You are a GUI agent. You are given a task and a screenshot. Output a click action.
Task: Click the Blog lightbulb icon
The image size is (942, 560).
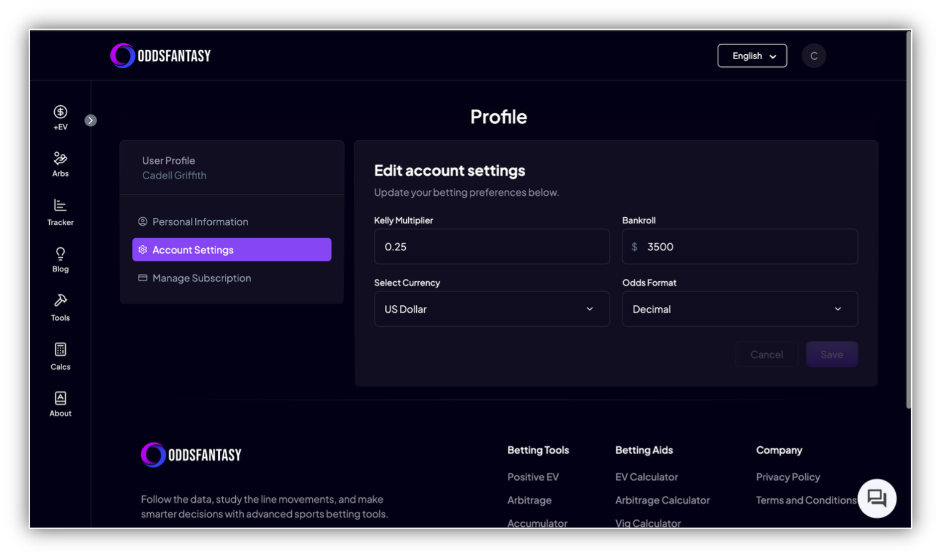[60, 258]
